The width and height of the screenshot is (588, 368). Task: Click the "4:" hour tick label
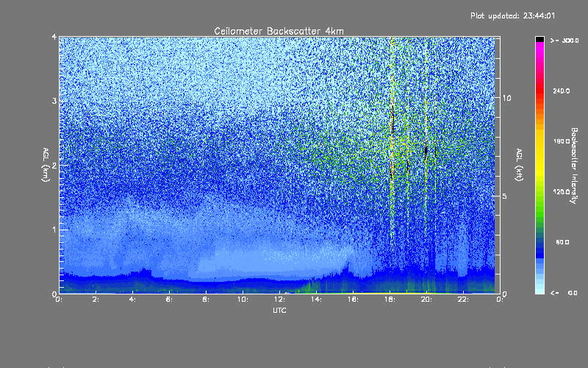click(133, 300)
